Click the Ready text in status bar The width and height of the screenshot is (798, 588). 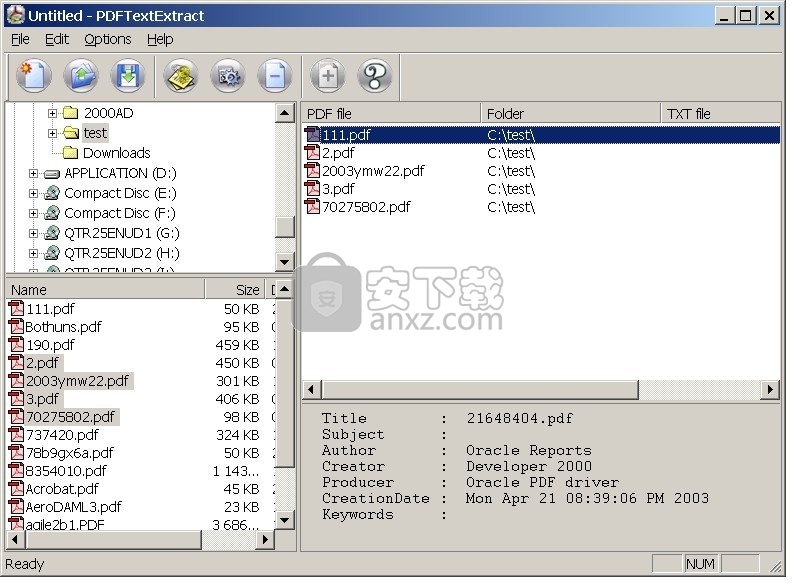(25, 564)
